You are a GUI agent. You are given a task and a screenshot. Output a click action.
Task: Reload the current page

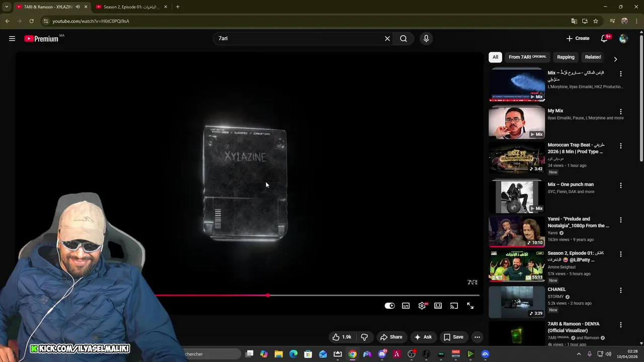click(x=31, y=21)
